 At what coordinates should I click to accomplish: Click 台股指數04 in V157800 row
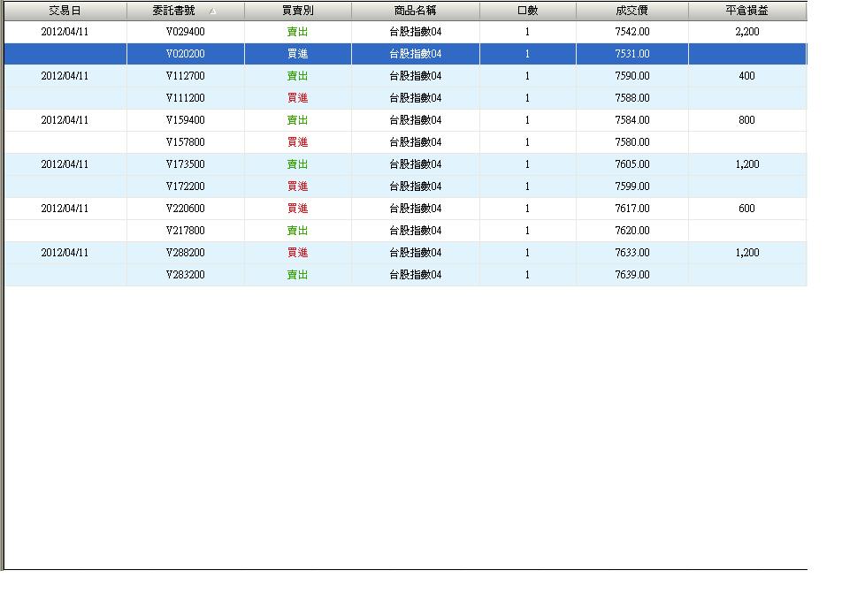coord(416,142)
